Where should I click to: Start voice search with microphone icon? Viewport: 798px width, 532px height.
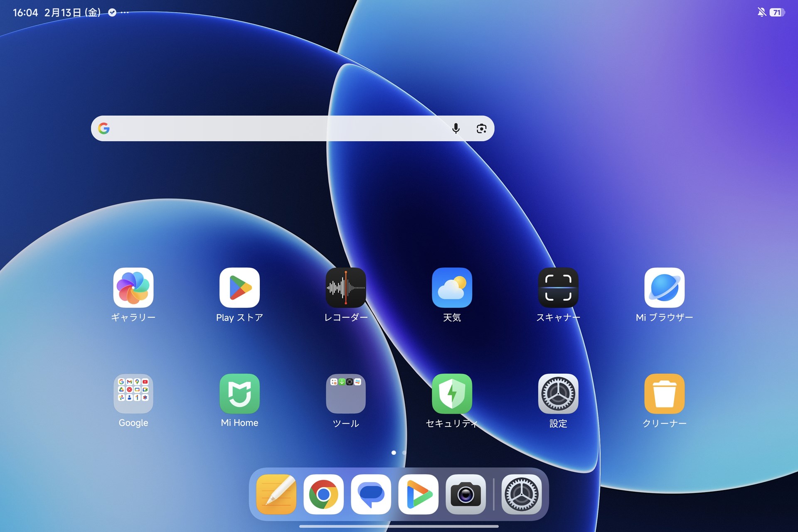(x=456, y=128)
